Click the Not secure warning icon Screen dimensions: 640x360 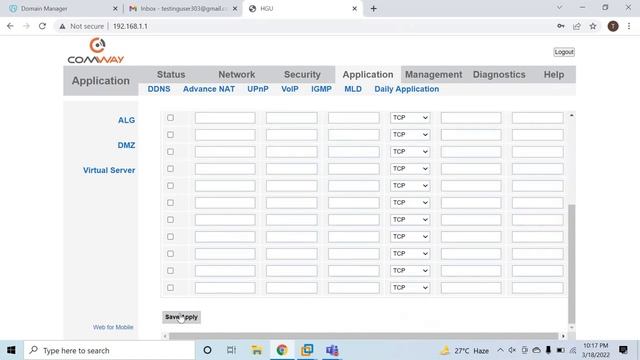point(62,26)
